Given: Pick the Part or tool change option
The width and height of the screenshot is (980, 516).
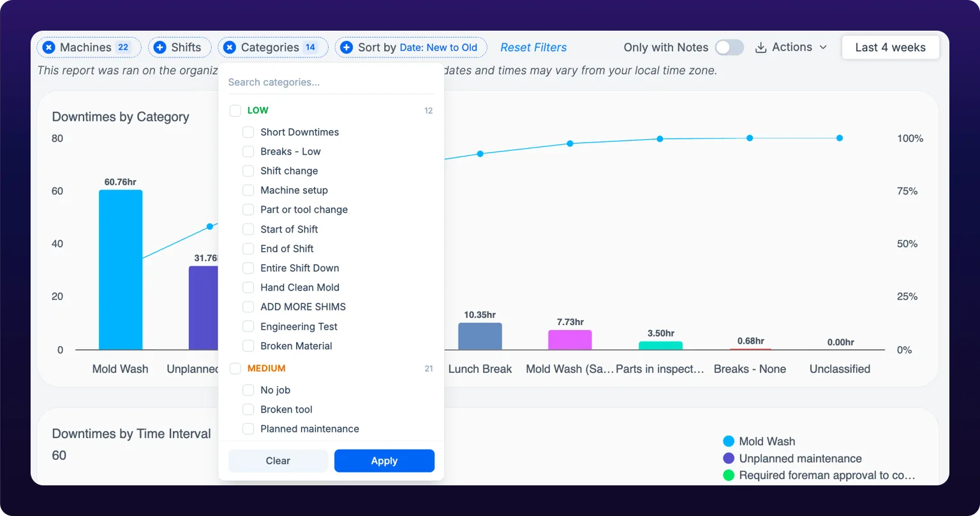Looking at the screenshot, I should click(x=304, y=209).
